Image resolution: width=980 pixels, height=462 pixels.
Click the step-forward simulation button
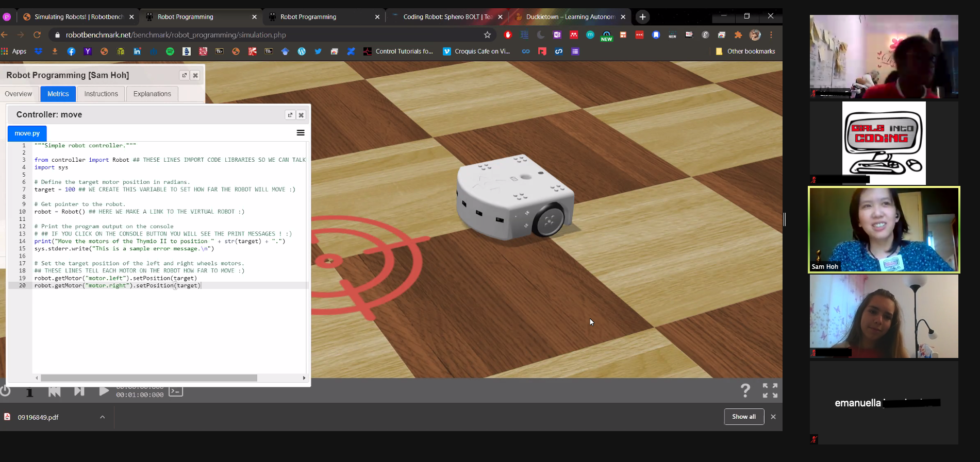pos(79,391)
